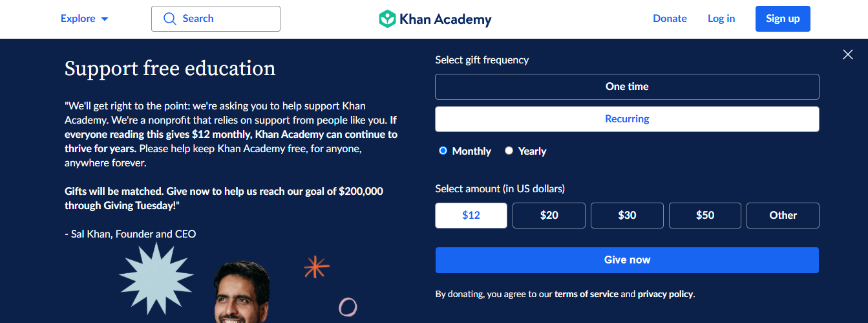Open the terms of service link
Screen dimensions: 868x323
(x=586, y=294)
